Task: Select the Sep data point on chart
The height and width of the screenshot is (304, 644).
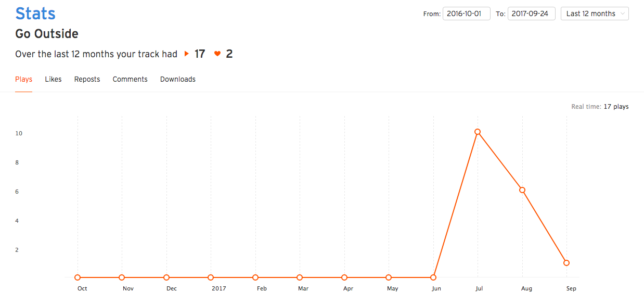Action: pos(566,263)
